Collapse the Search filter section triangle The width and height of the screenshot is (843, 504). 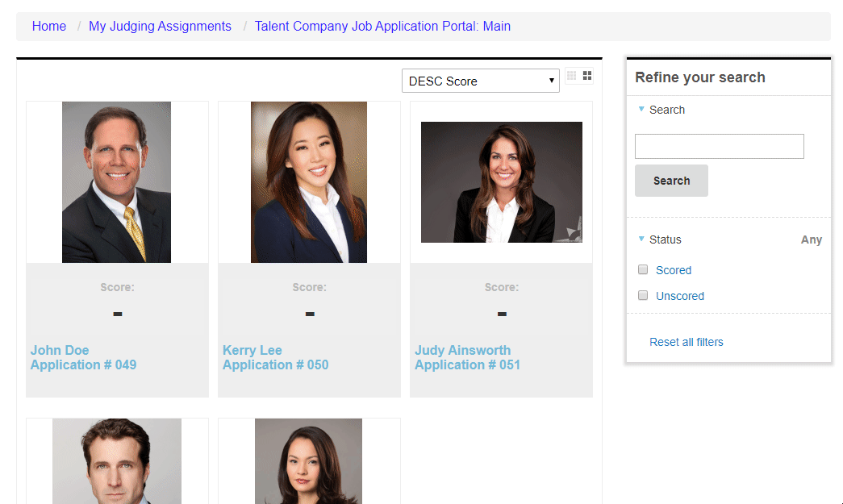(641, 109)
